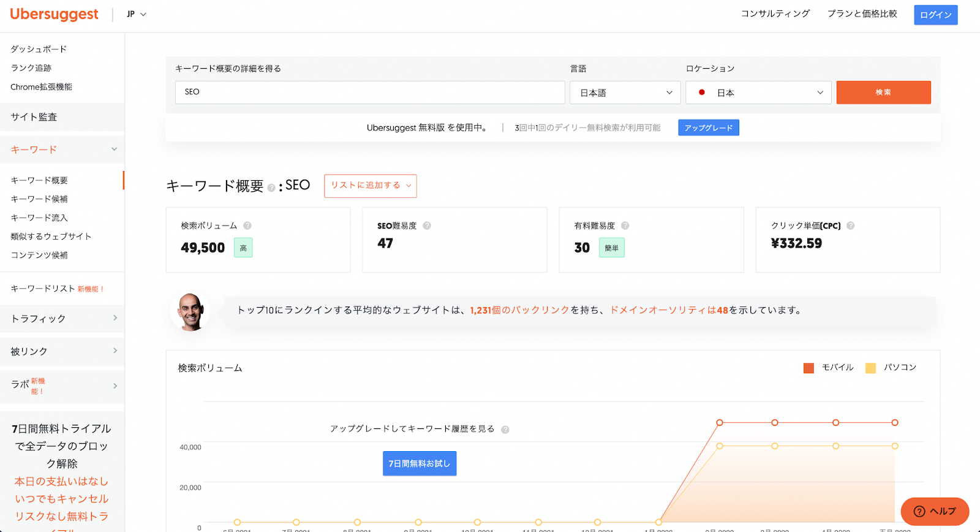The image size is (980, 532).
Task: Open キーワードリスト in sidebar
Action: pos(43,289)
